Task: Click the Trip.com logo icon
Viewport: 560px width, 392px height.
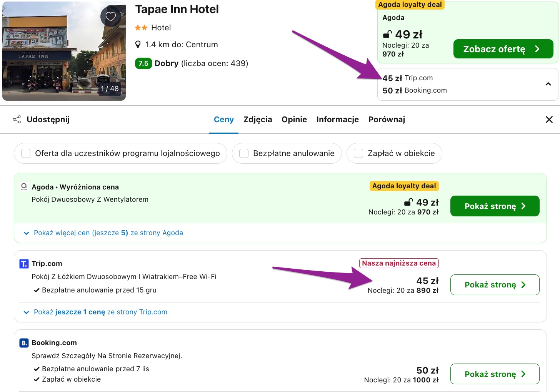Action: click(x=24, y=264)
